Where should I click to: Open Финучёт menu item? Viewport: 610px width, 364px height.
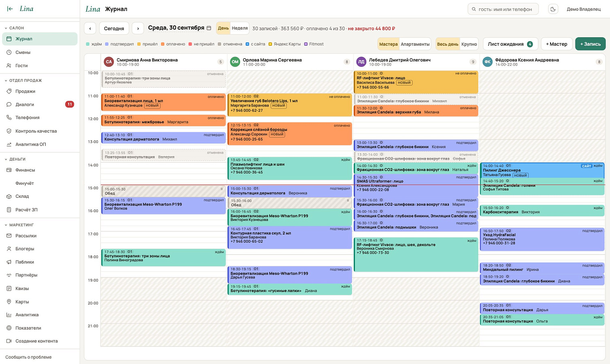[x=40, y=183]
